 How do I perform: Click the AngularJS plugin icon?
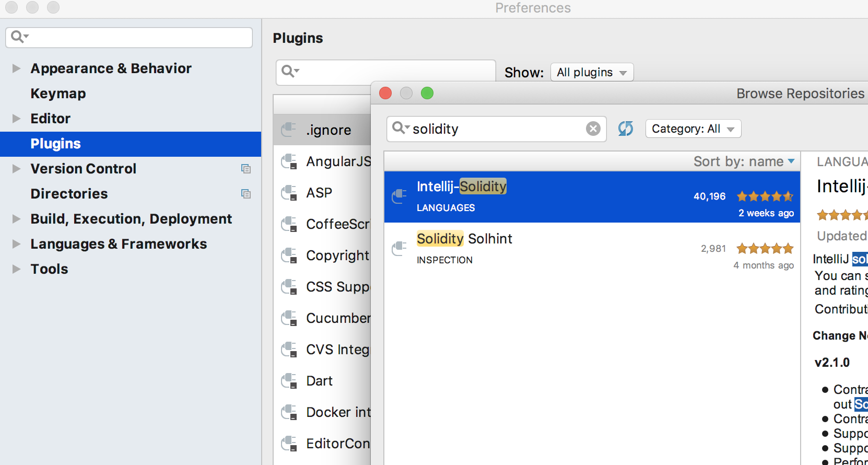click(289, 161)
